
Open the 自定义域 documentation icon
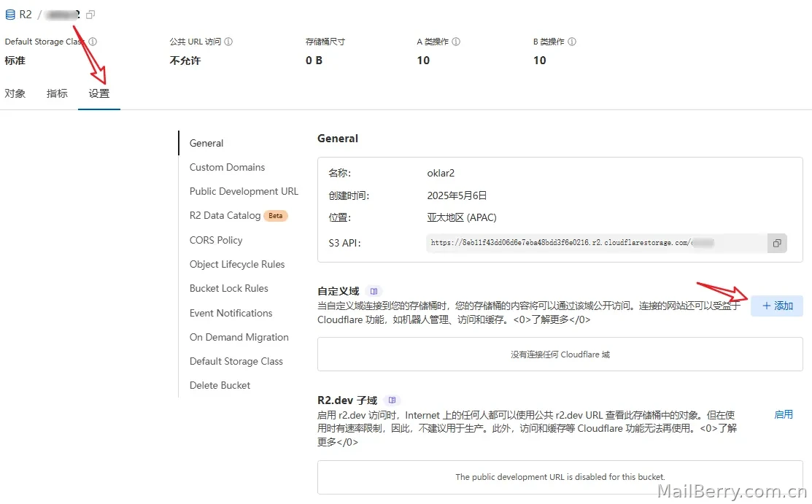(x=374, y=291)
